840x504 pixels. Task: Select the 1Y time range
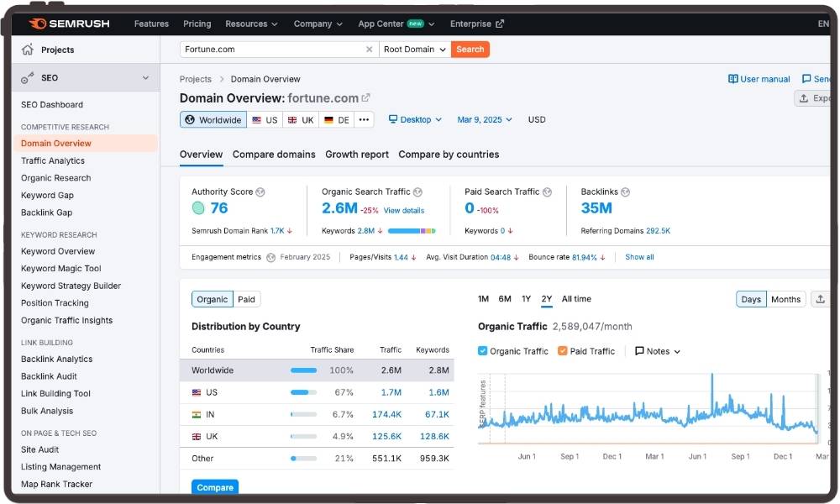[x=526, y=299]
